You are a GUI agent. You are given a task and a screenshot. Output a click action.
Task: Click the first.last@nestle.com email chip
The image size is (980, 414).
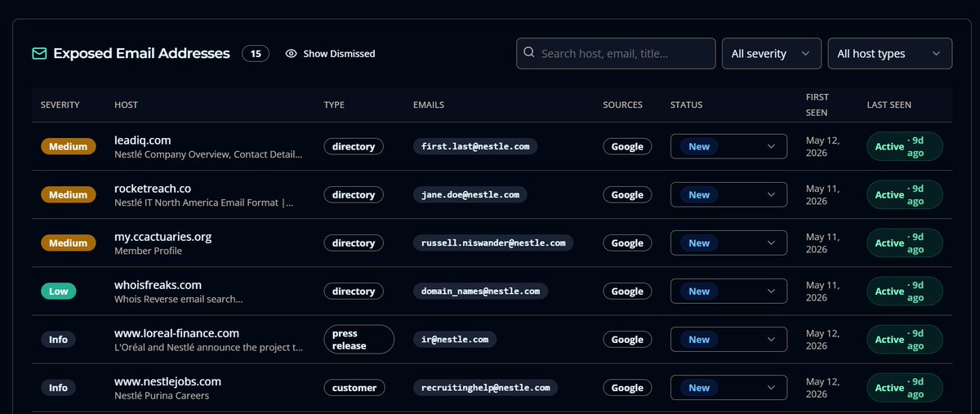click(x=475, y=147)
